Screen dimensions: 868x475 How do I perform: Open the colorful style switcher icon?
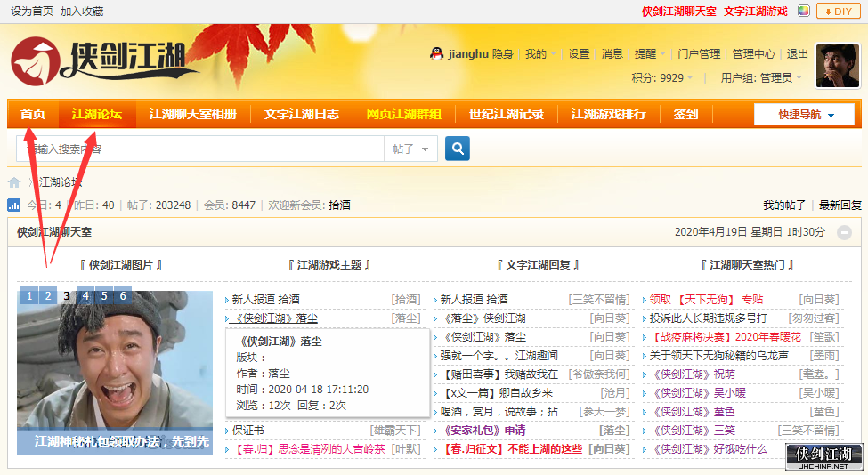coord(804,11)
